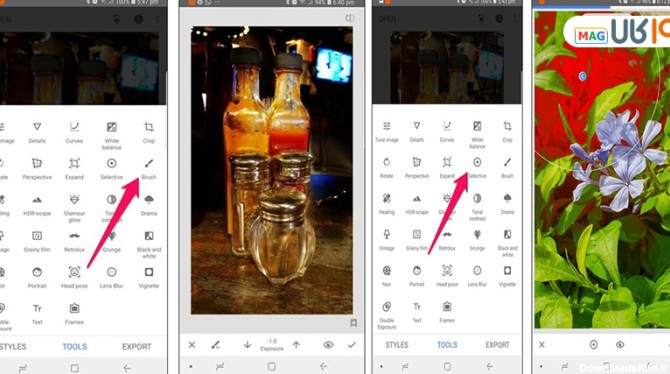
Task: Open the Rotate tool
Action: coord(386,168)
